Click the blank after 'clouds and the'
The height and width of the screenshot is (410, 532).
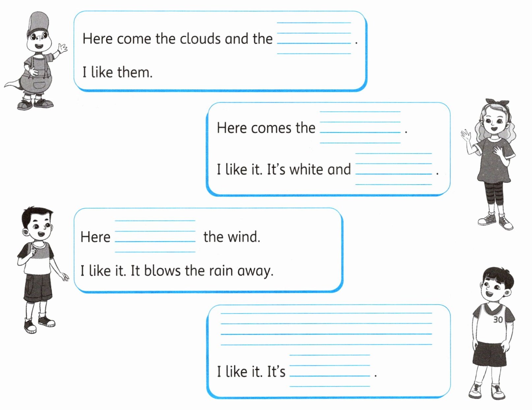click(314, 38)
